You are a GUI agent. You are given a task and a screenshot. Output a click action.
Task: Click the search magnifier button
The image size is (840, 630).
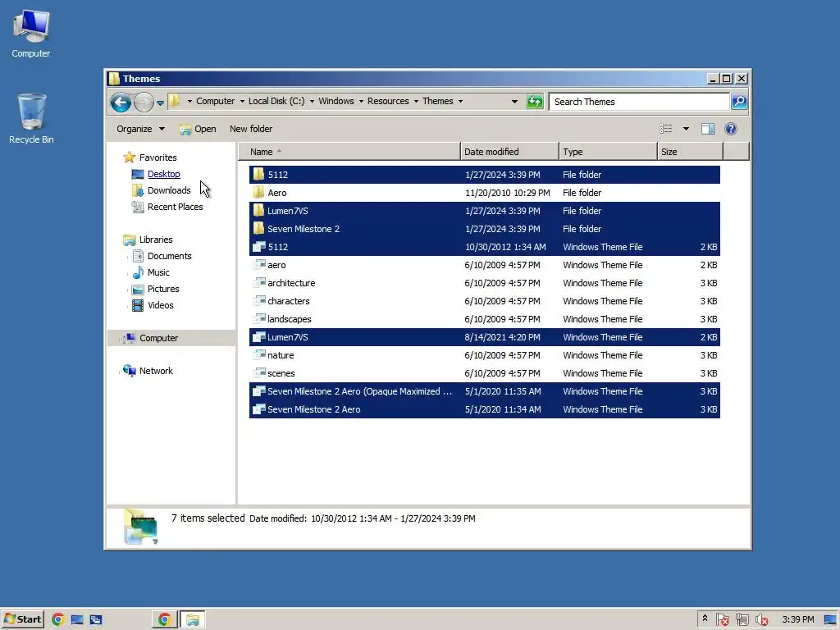[739, 101]
